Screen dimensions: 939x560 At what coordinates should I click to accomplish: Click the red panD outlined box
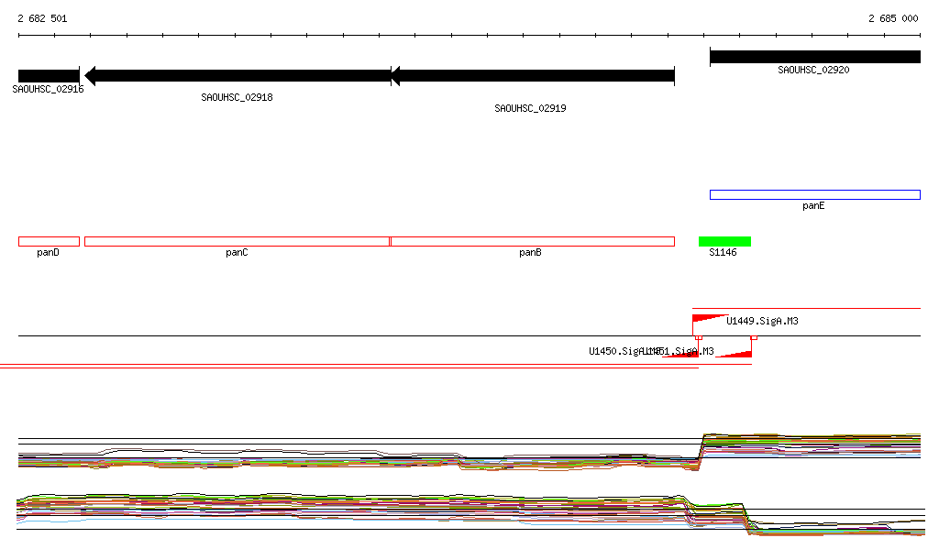click(x=49, y=242)
